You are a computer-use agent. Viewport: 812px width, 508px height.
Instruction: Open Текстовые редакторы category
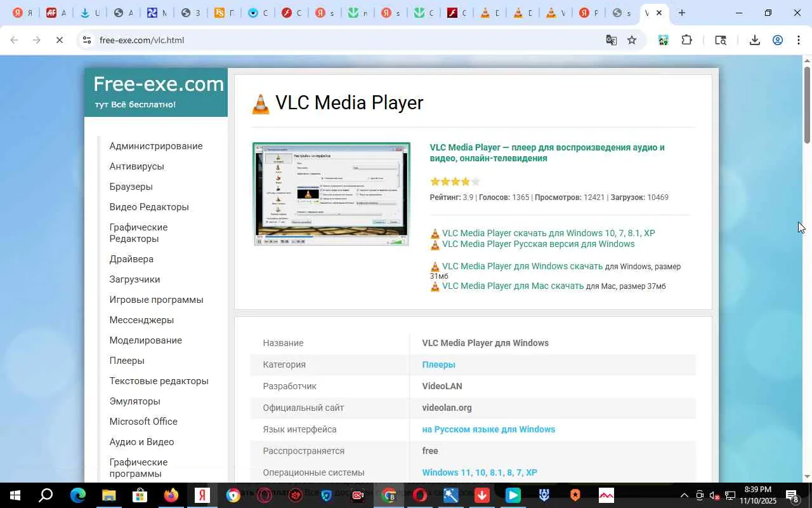[x=159, y=381]
